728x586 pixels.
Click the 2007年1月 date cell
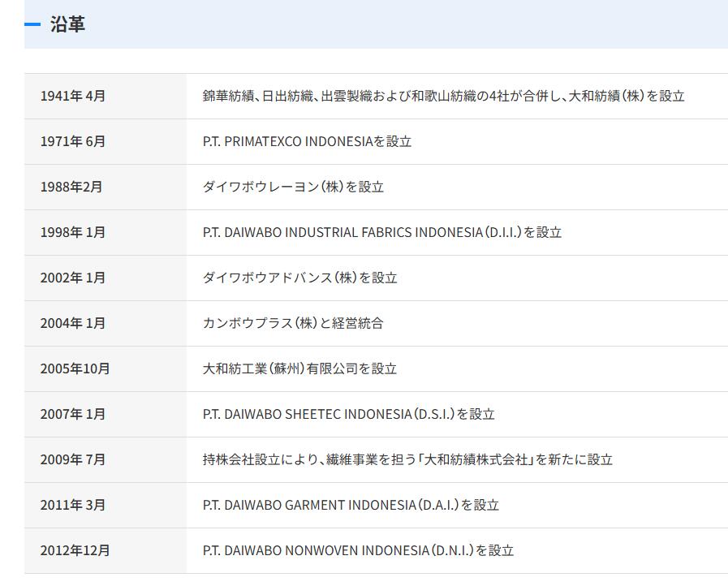pos(71,414)
